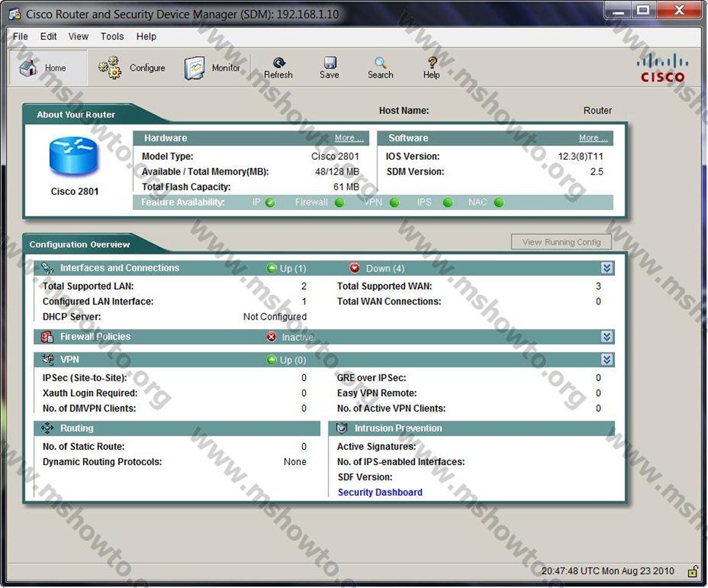Click the IOS Version value 12.3(8)T11
Viewport: 708px width, 588px height.
click(580, 157)
